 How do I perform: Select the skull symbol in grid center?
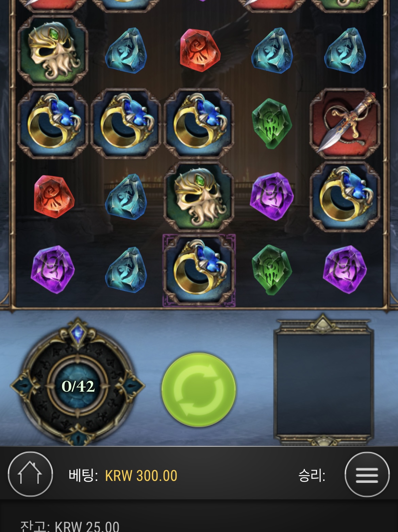pyautogui.click(x=199, y=197)
